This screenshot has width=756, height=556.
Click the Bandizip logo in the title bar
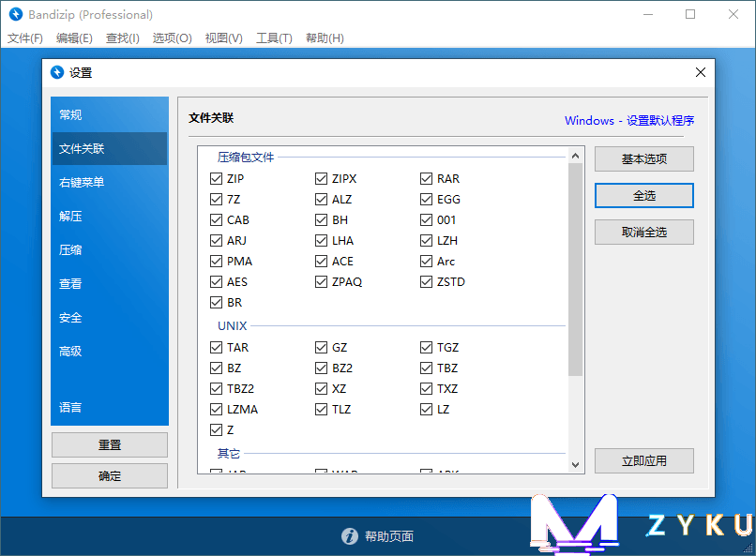click(16, 14)
